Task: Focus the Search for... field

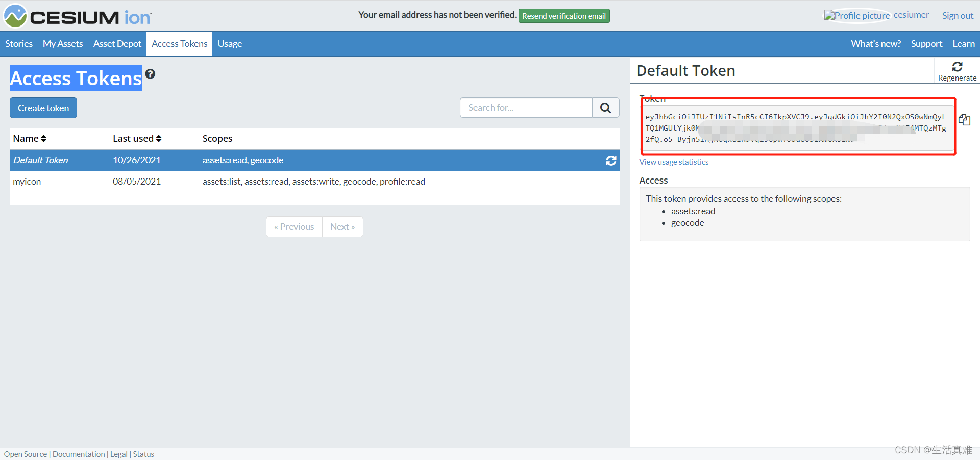Action: (x=526, y=108)
